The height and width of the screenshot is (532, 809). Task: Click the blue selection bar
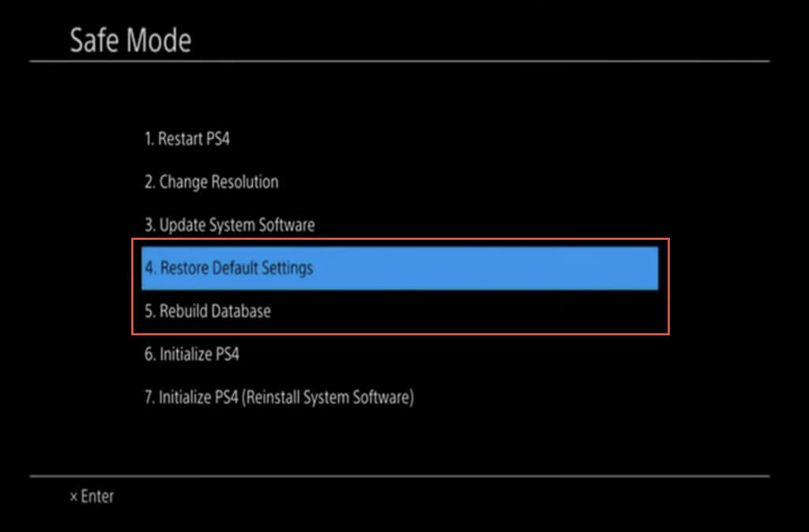[x=399, y=268]
